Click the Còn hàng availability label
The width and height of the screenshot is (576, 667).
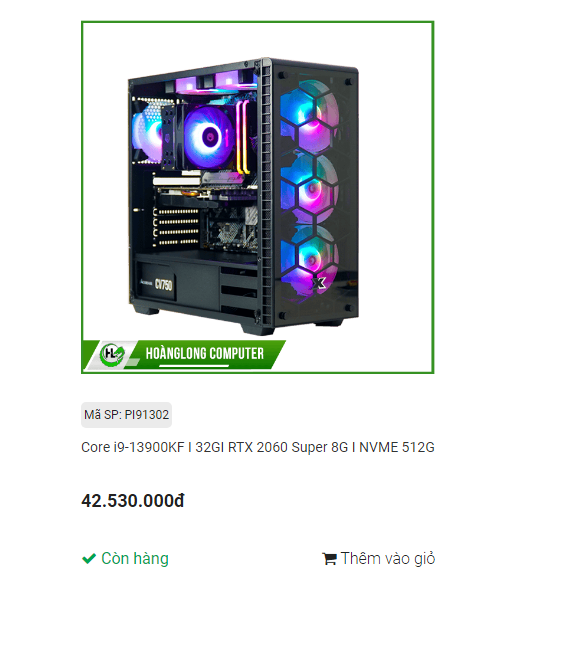pos(135,559)
